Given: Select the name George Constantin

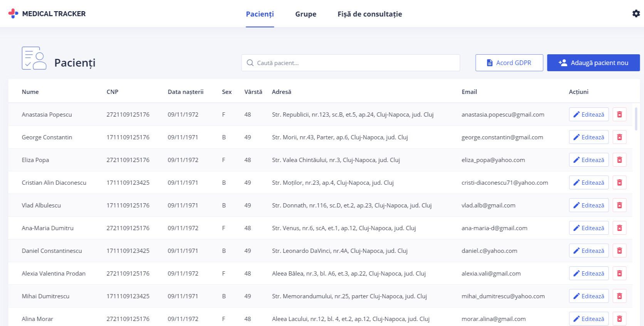Looking at the screenshot, I should tap(47, 137).
